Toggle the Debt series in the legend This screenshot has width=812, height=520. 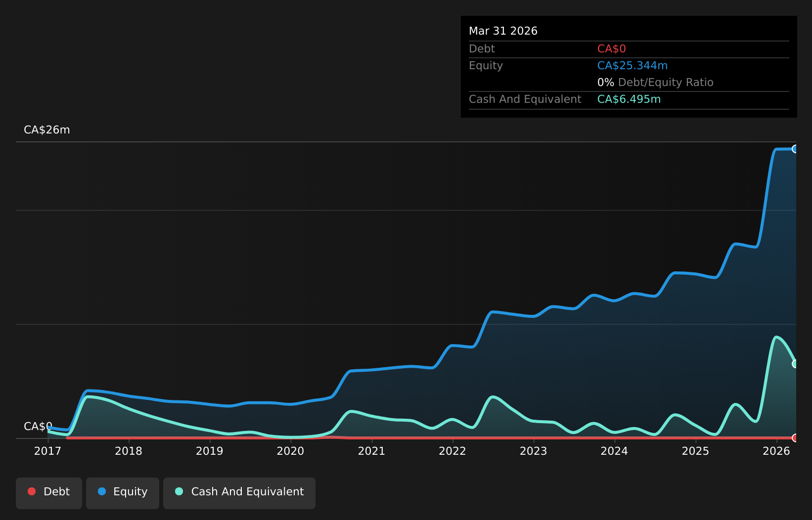coord(49,493)
